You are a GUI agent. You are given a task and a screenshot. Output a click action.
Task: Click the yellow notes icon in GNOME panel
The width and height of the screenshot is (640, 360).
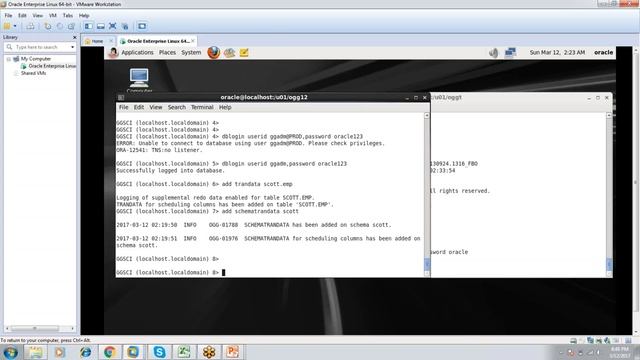244,53
